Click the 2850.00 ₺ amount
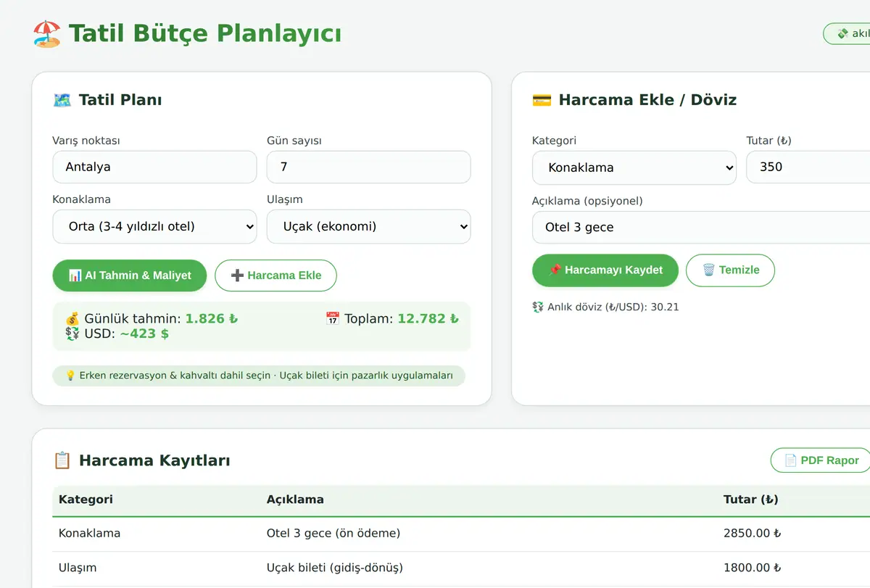This screenshot has width=870, height=588. coord(753,534)
